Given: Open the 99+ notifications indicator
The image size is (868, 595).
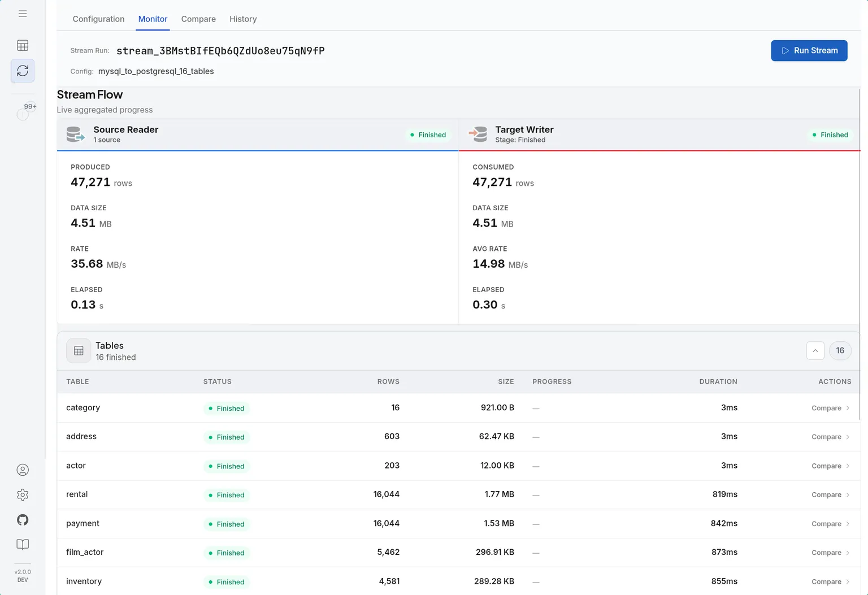Looking at the screenshot, I should coord(26,111).
